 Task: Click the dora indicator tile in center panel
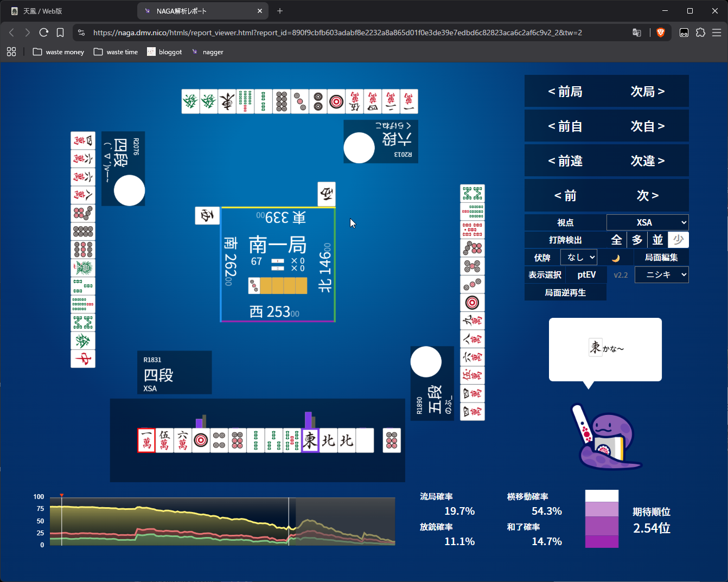(x=254, y=285)
